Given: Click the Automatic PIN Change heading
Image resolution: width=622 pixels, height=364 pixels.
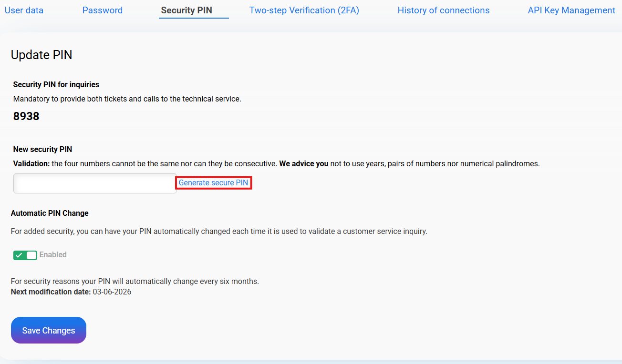Looking at the screenshot, I should point(50,213).
